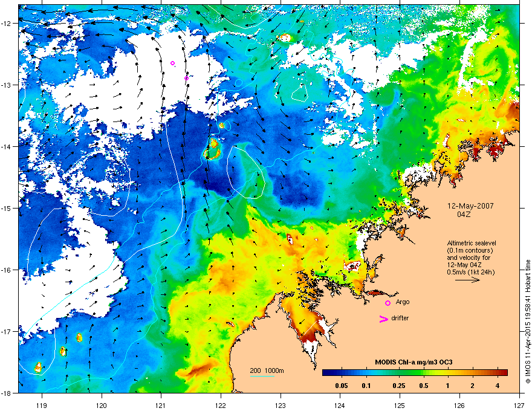Click the 'Altimetric sealevel' legend text
Image resolution: width=532 pixels, height=411 pixels.
click(x=472, y=243)
